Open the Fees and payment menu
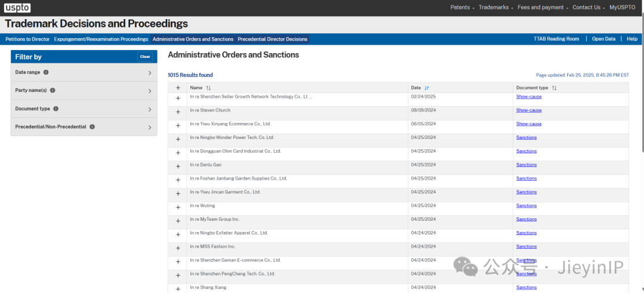This screenshot has height=293, width=644. point(543,7)
